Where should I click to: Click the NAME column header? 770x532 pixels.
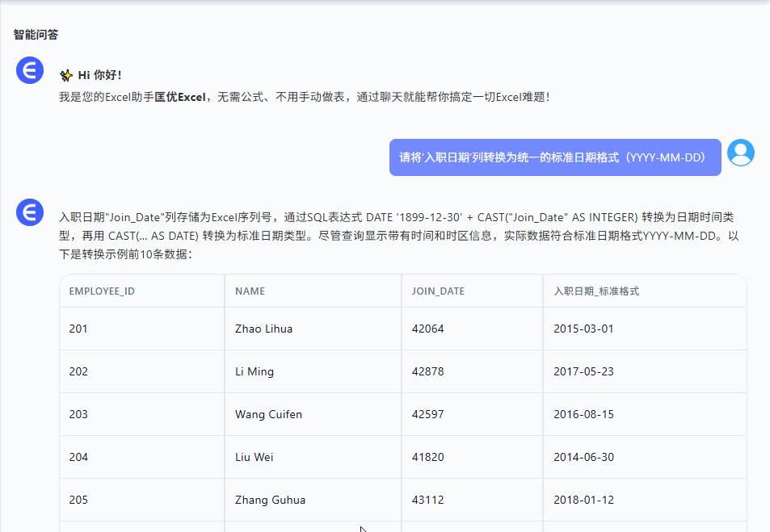point(250,291)
